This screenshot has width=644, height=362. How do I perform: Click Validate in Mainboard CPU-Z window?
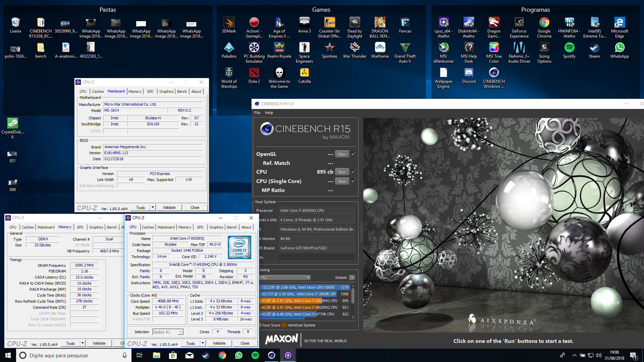coord(169,207)
